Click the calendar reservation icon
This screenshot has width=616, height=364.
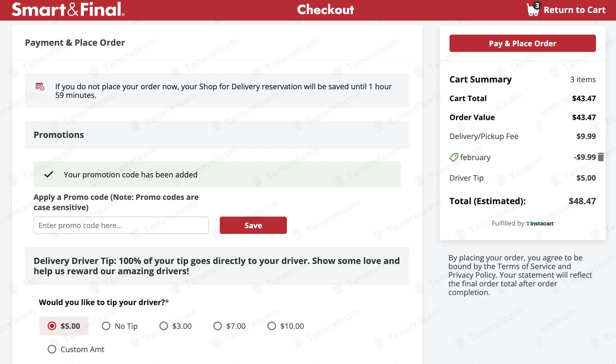(40, 87)
